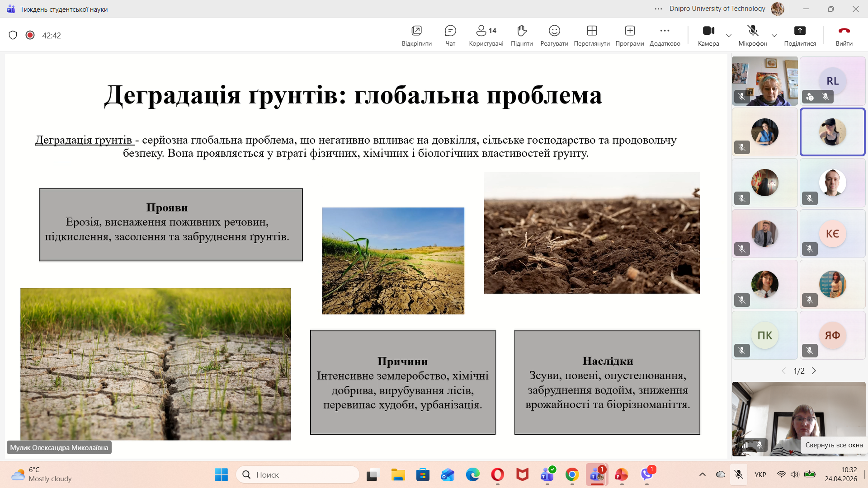Screen dimensions: 868x488
Task: Open the title bar settings ellipsis
Action: 658,9
